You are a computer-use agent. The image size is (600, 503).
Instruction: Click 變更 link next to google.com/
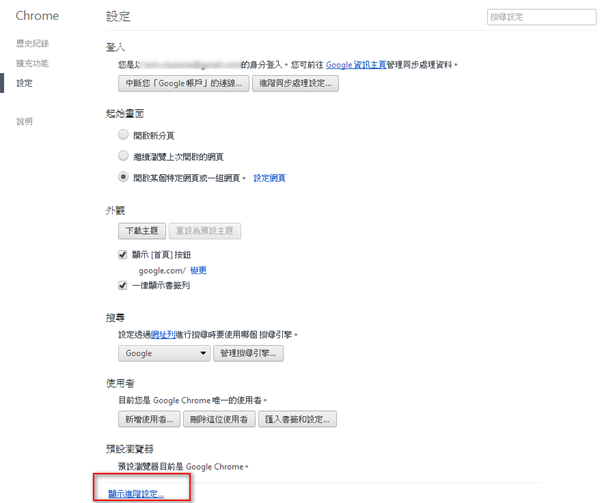(x=198, y=270)
